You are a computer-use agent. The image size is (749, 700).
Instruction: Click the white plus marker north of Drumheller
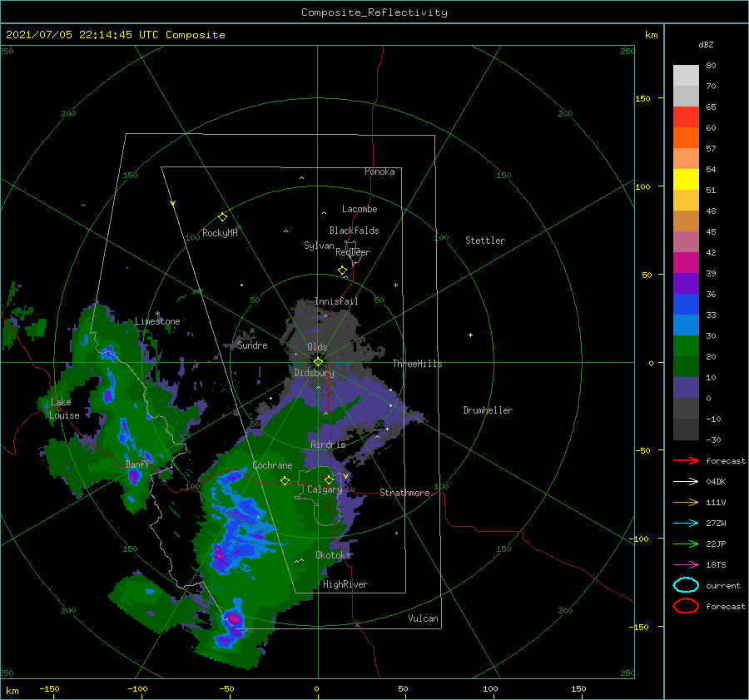tap(470, 335)
